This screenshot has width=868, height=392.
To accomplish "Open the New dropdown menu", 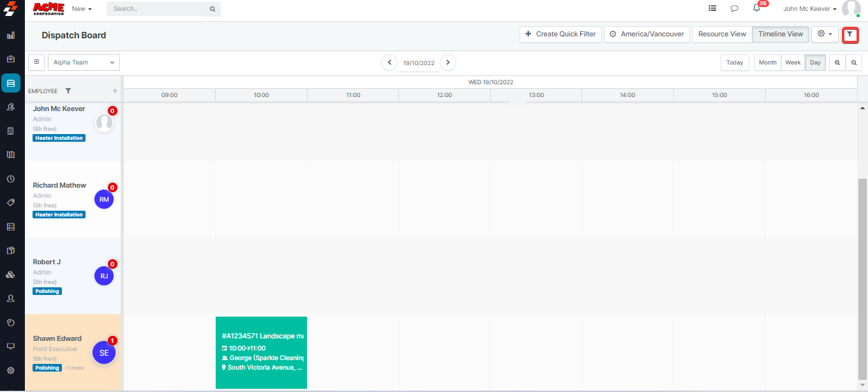I will coord(82,9).
